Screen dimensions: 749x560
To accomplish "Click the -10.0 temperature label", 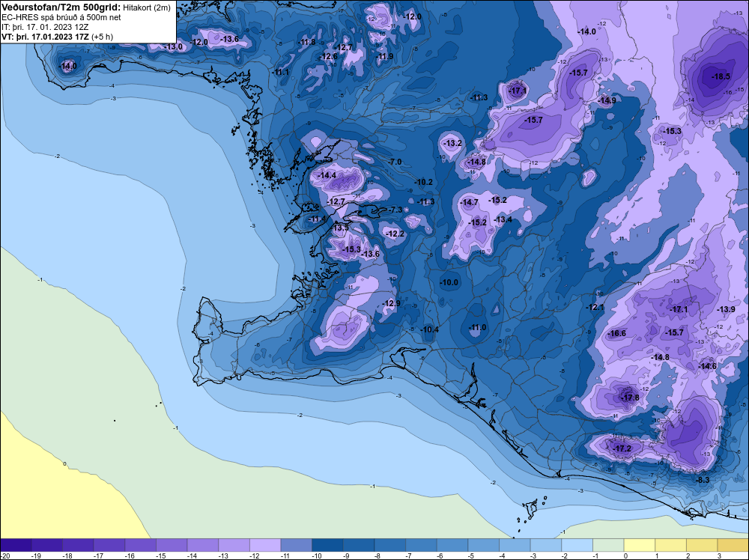I will [x=449, y=283].
